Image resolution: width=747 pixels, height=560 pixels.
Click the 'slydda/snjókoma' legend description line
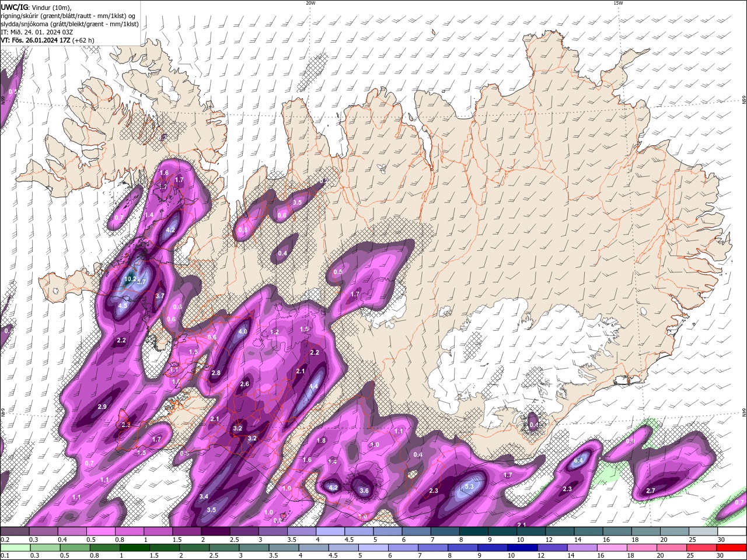tap(70, 24)
